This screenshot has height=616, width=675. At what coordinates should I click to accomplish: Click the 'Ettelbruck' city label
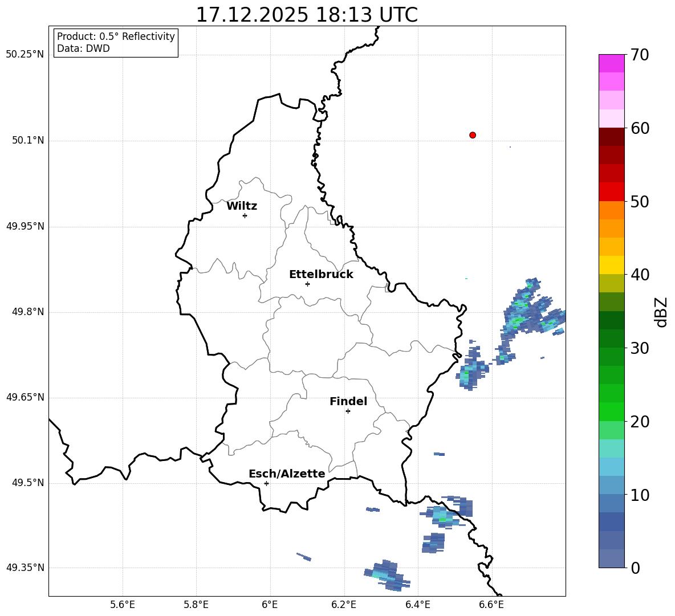pos(321,275)
